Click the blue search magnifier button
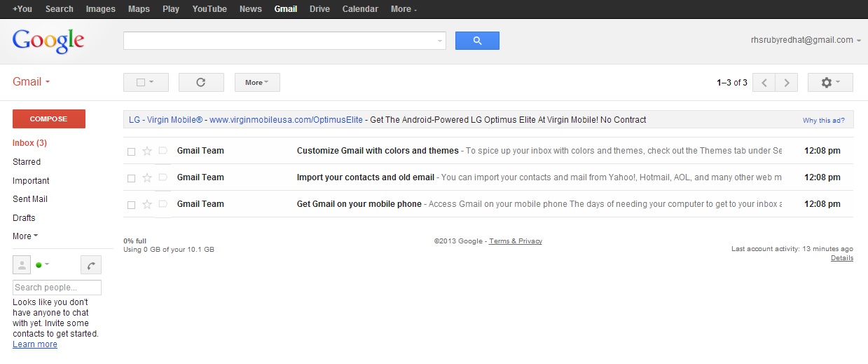The width and height of the screenshot is (868, 364). pos(477,41)
